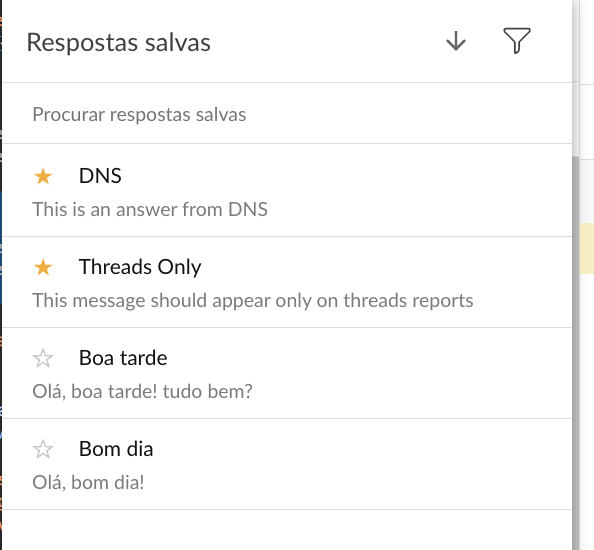Viewport: 594px width, 550px height.
Task: Insert 'Olá, boa tarde! tudo bem?' preview
Action: coord(142,391)
